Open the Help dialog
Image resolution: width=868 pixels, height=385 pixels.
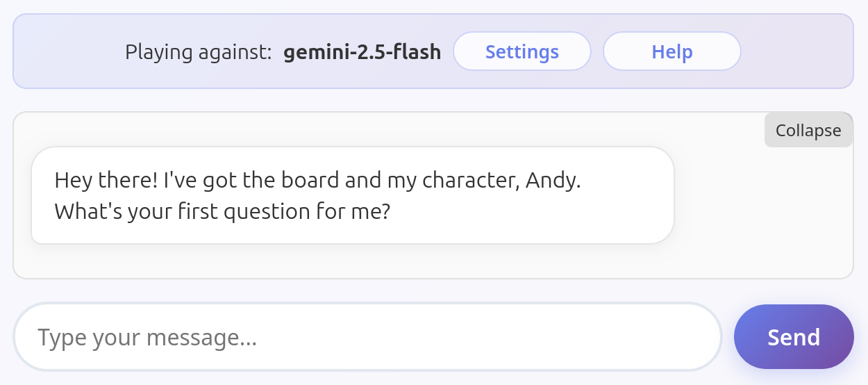(671, 51)
